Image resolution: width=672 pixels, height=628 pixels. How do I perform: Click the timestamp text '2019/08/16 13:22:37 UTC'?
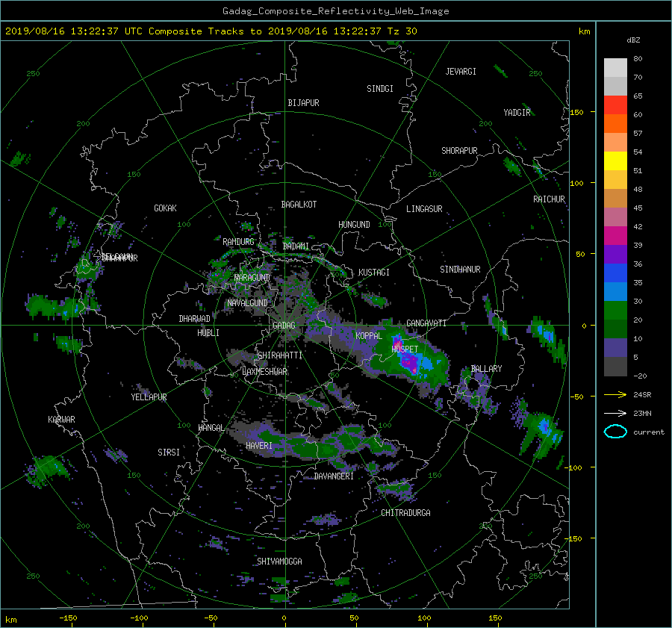[73, 31]
